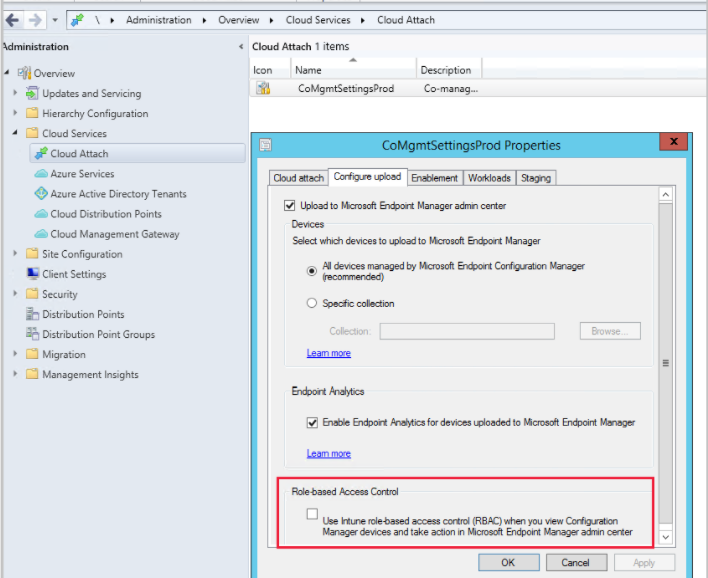
Task: Click the Description column header
Action: [448, 70]
